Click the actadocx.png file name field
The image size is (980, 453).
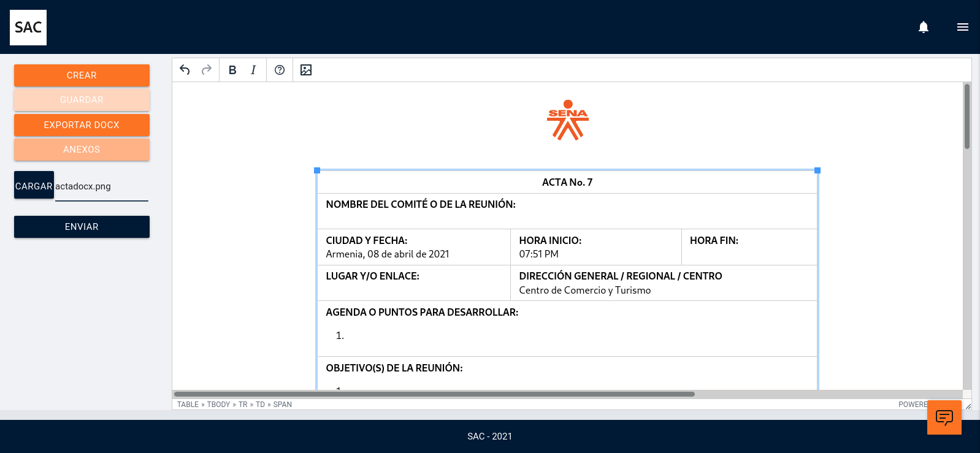click(x=102, y=186)
